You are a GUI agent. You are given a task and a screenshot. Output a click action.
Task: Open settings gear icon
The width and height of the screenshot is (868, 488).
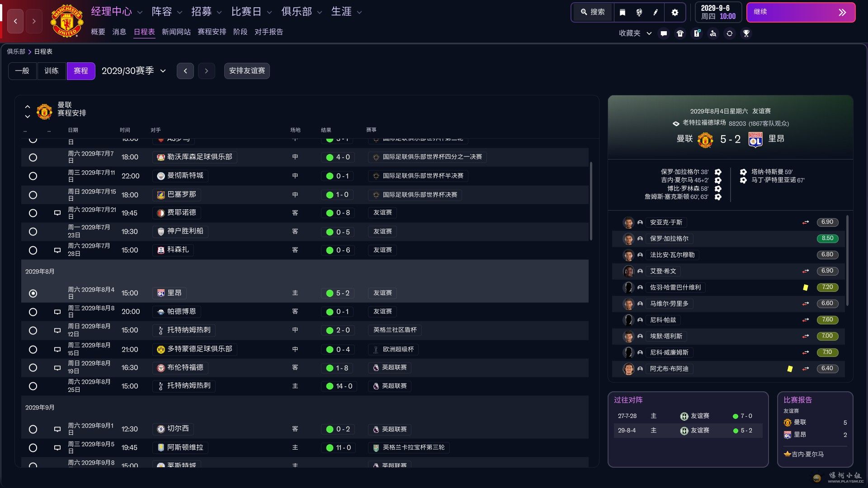tap(675, 12)
